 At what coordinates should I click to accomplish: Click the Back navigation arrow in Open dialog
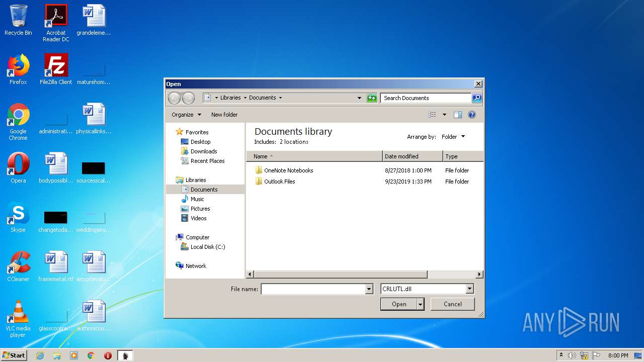174,98
